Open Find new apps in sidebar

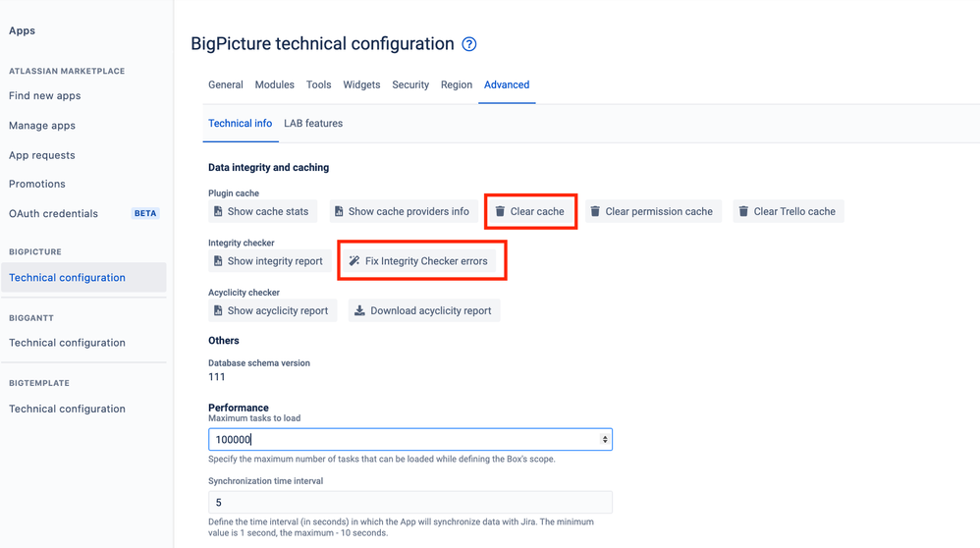45,95
